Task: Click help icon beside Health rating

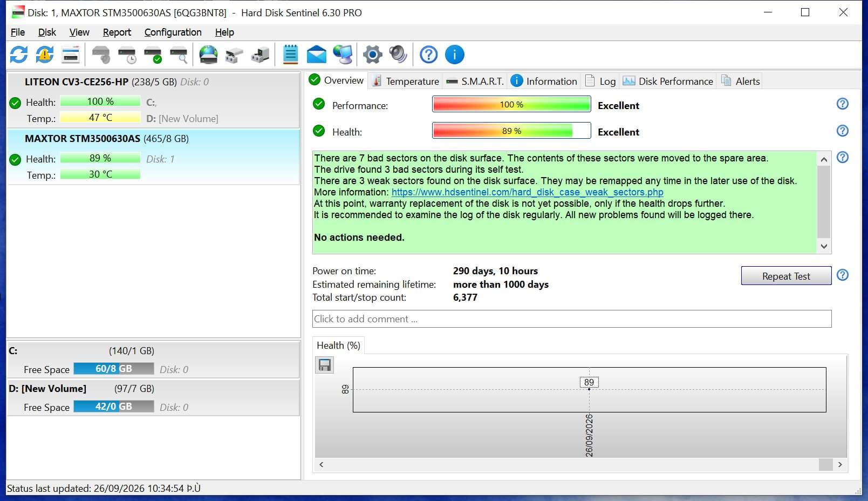Action: 842,131
